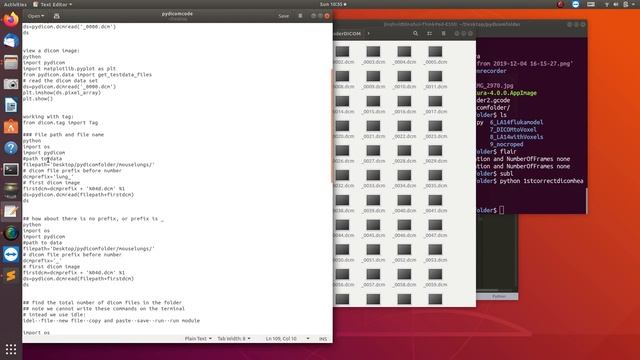Open the Ln/Col position dropdown arrow
The height and width of the screenshot is (360, 640).
point(308,338)
